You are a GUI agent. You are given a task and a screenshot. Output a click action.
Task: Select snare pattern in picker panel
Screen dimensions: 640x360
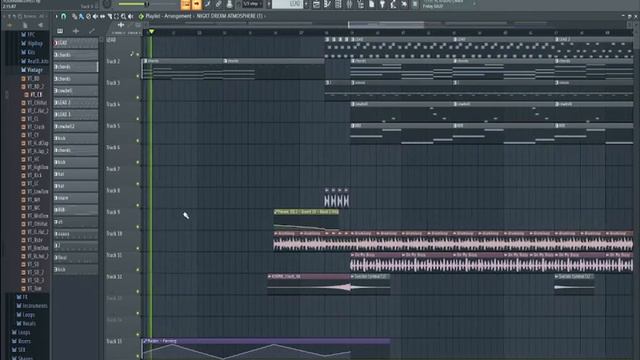(76, 198)
